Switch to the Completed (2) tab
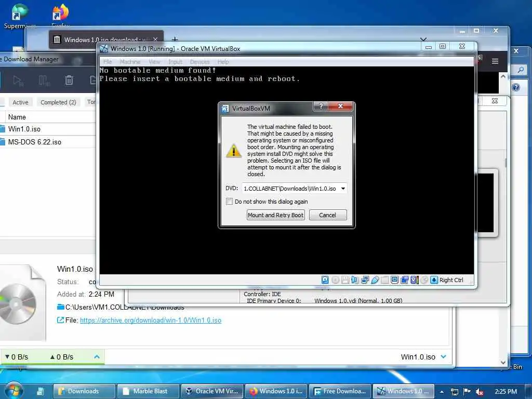The image size is (532, 399). [x=58, y=102]
